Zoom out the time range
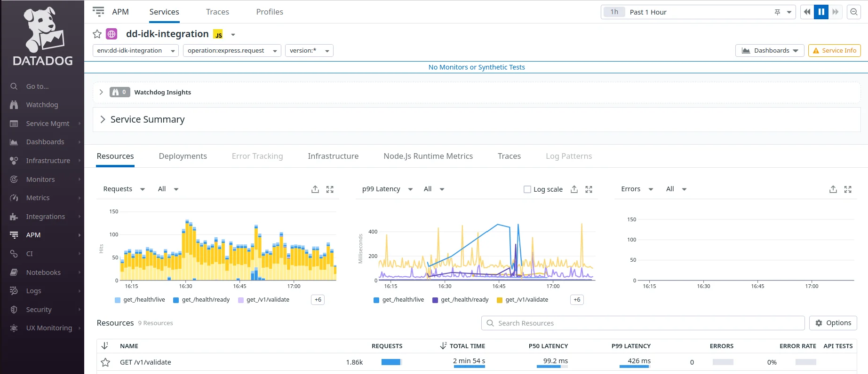The width and height of the screenshot is (868, 374). (x=854, y=12)
